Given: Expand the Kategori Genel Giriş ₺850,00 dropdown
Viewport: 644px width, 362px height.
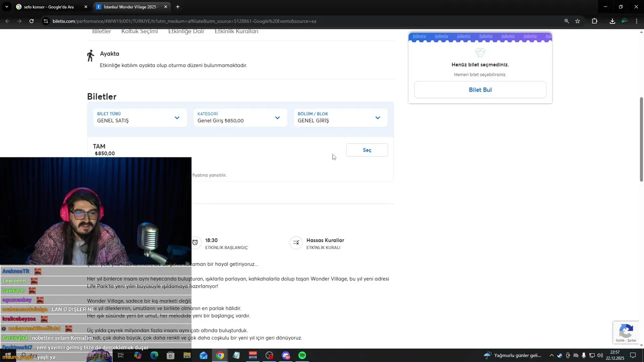Looking at the screenshot, I should pyautogui.click(x=240, y=118).
